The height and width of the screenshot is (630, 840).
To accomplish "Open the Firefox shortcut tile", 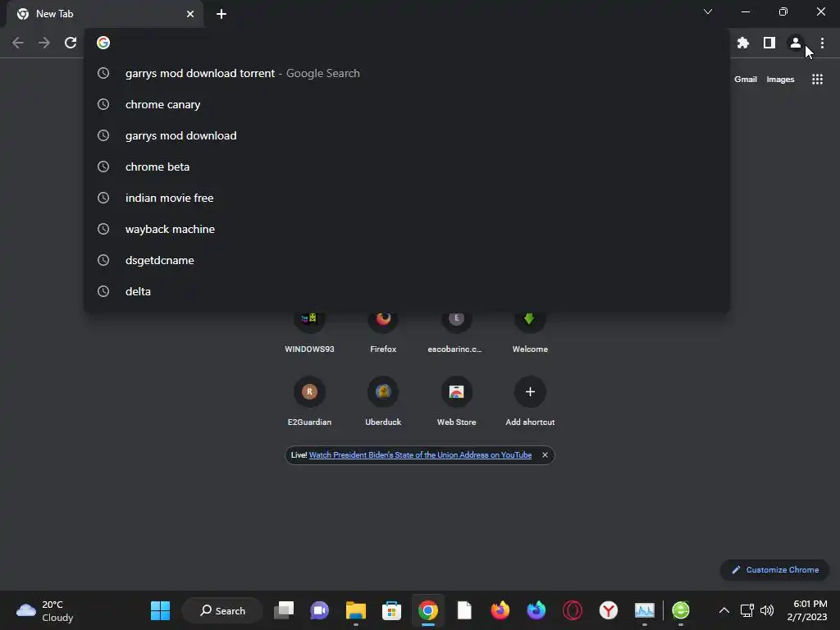I will point(383,332).
